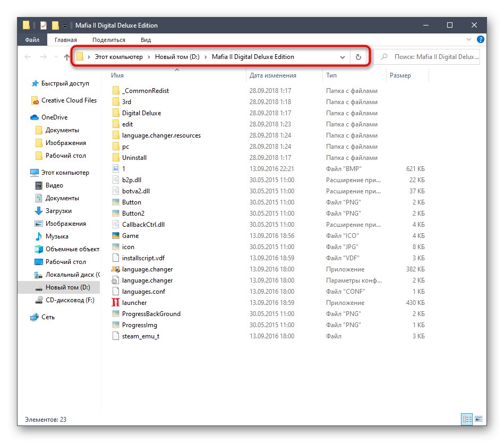The height and width of the screenshot is (443, 504).
Task: Select the 3rd folder icon
Action: click(116, 102)
